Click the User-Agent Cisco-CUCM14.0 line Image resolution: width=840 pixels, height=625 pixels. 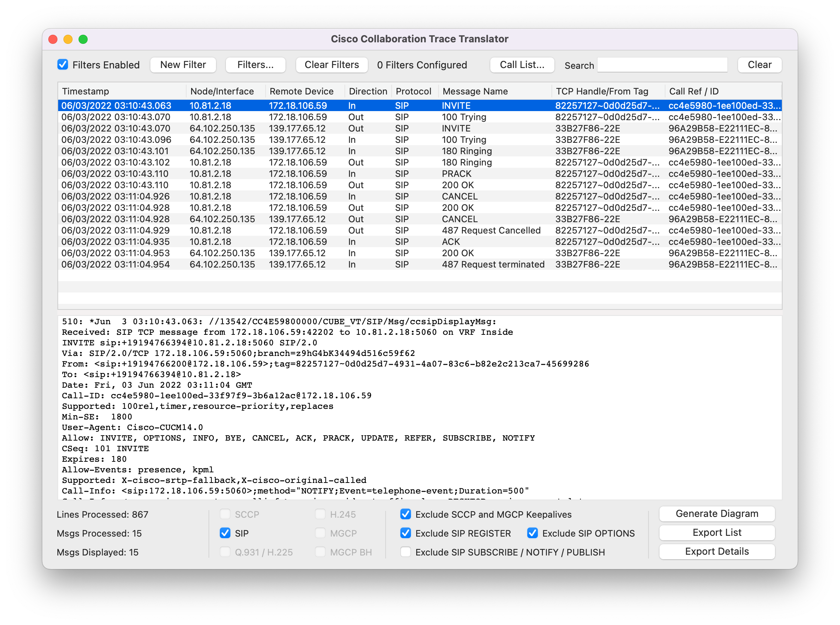(x=132, y=427)
